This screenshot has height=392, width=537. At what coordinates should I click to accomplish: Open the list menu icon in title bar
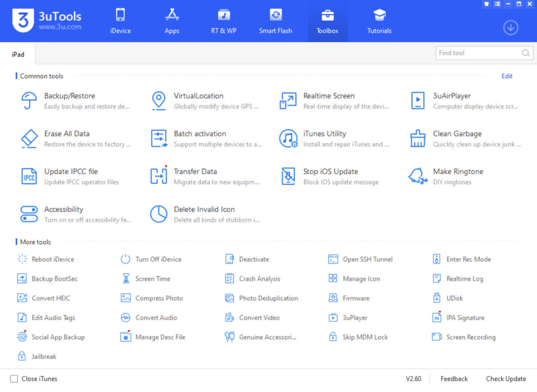coord(498,4)
